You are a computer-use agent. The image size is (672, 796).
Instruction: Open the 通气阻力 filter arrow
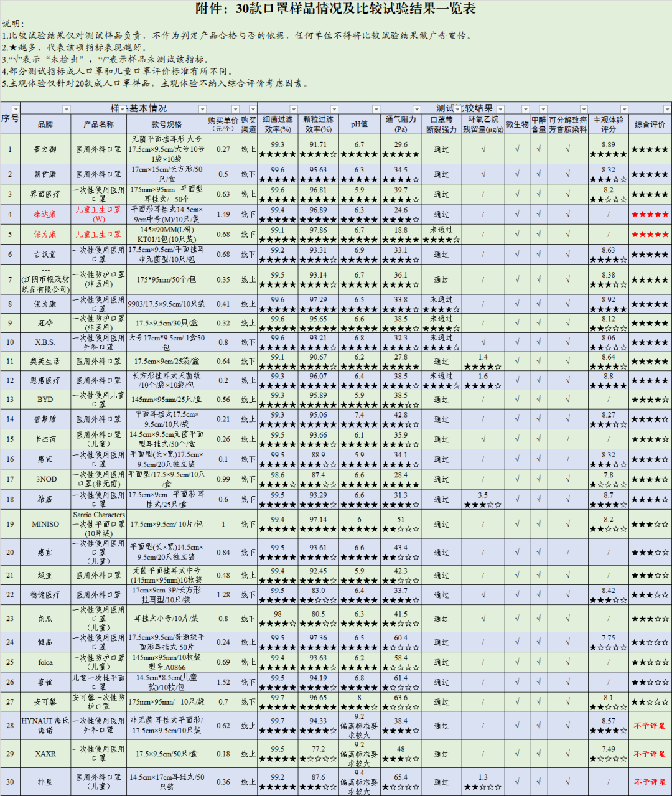click(x=416, y=109)
